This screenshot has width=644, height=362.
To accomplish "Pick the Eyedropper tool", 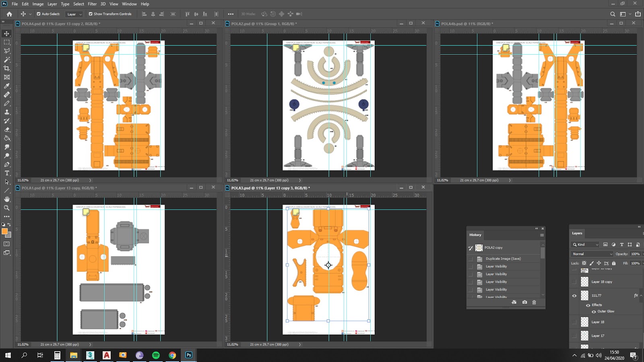I will click(7, 86).
